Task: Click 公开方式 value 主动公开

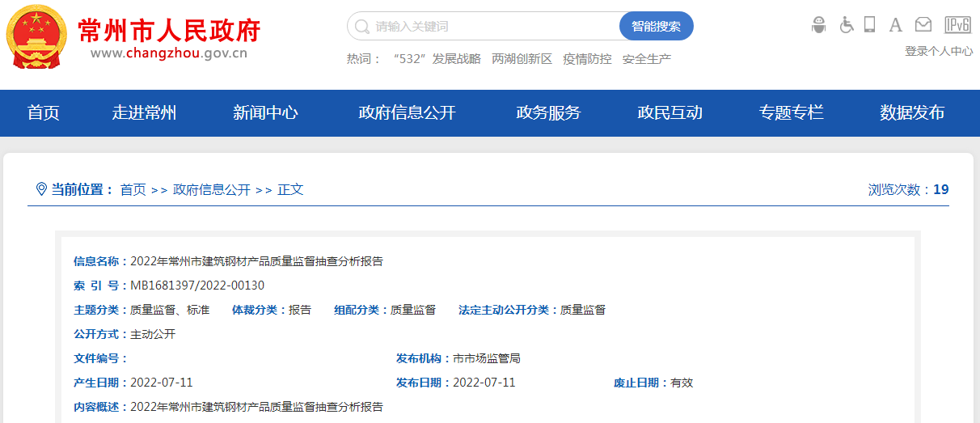Action: (x=153, y=334)
